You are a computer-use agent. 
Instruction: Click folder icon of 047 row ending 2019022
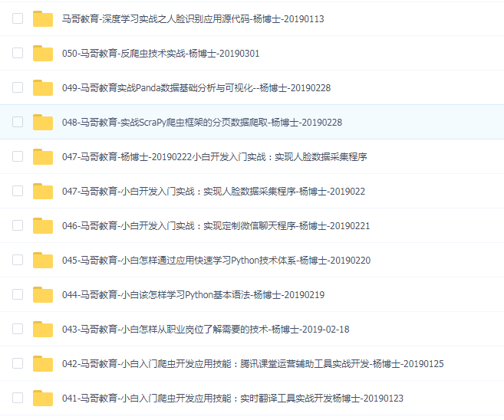43,191
